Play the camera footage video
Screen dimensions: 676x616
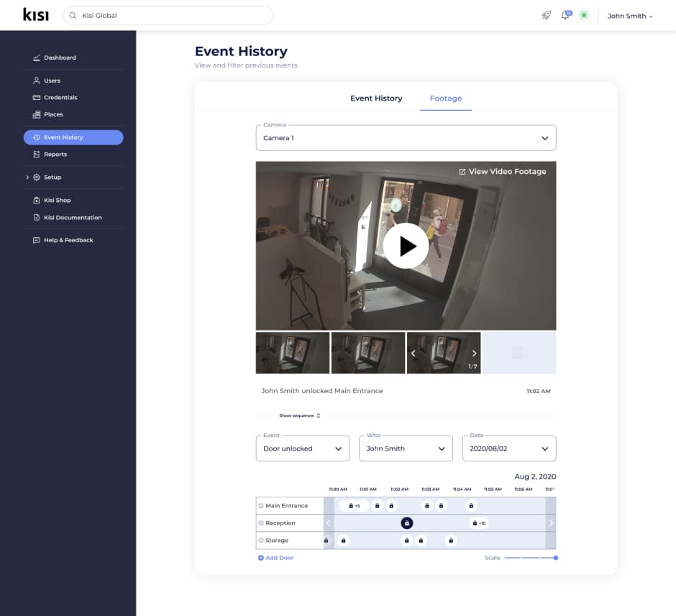[406, 246]
